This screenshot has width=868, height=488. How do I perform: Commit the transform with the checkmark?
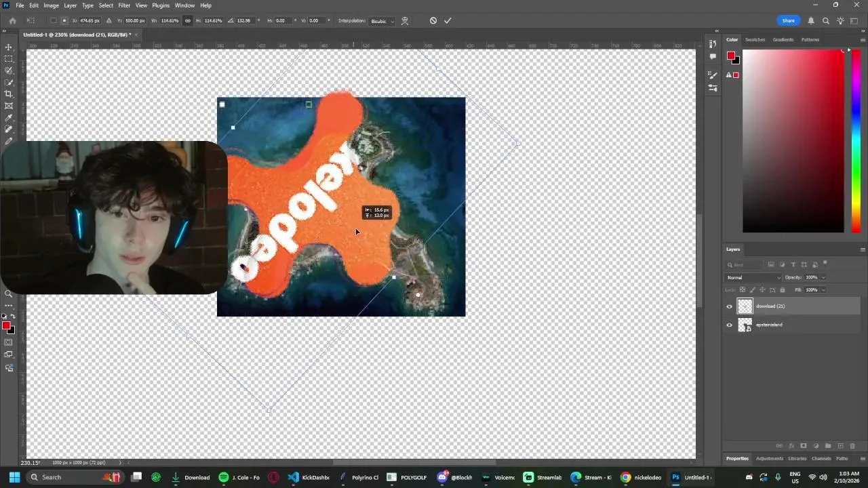[x=448, y=20]
